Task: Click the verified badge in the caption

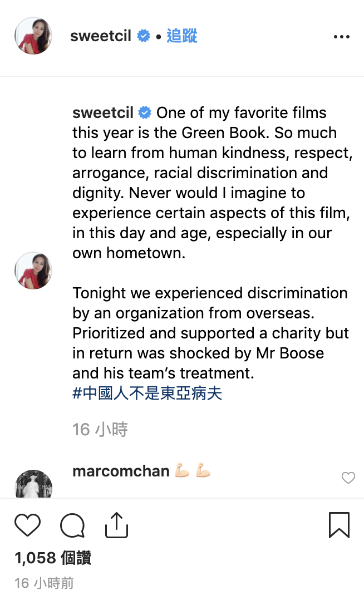Action: (x=145, y=112)
